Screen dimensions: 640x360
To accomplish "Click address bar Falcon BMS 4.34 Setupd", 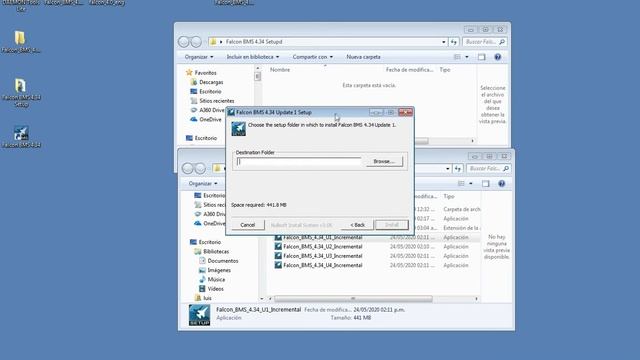I will 254,42.
